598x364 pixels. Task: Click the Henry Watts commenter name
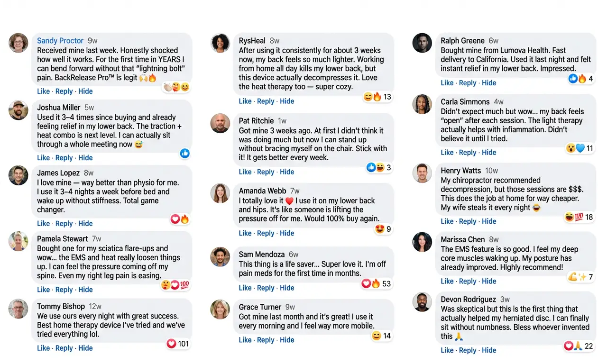coord(461,171)
